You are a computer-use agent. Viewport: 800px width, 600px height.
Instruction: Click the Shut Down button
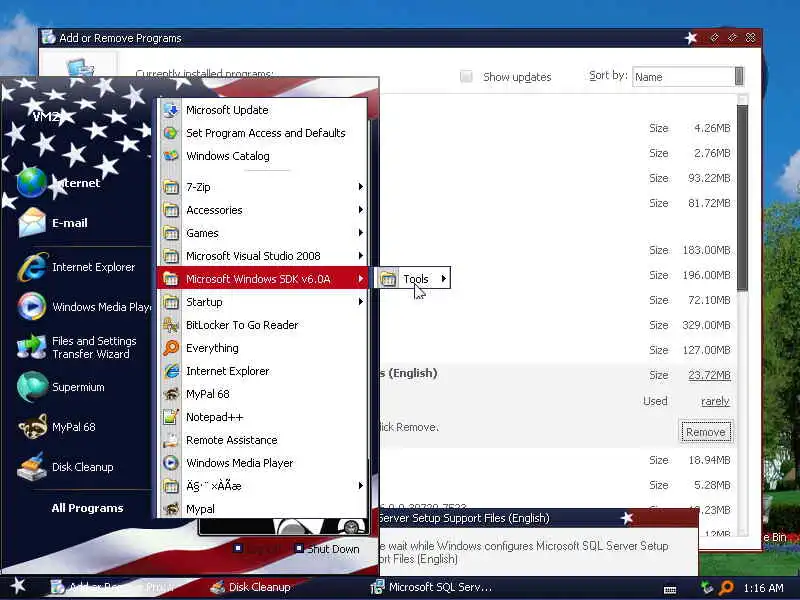[327, 549]
